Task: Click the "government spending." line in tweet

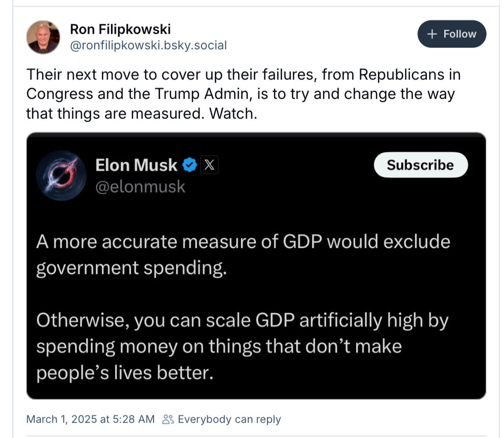Action: [131, 268]
